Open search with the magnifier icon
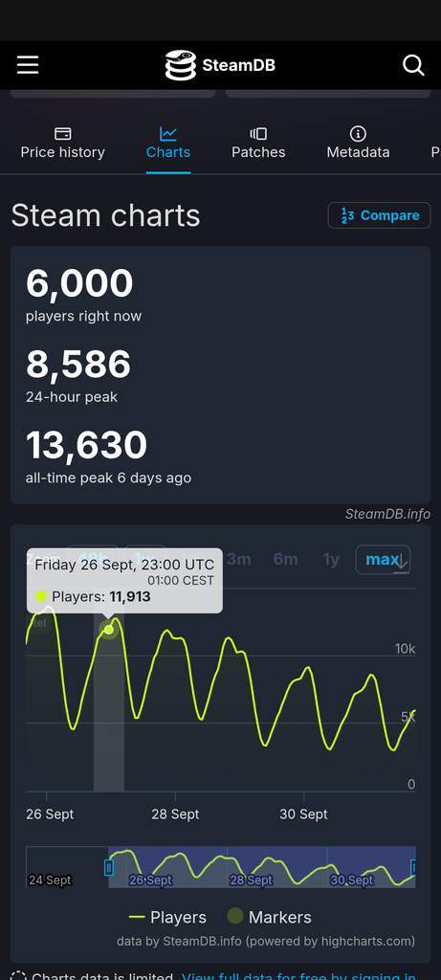Viewport: 441px width, 980px height. (413, 65)
